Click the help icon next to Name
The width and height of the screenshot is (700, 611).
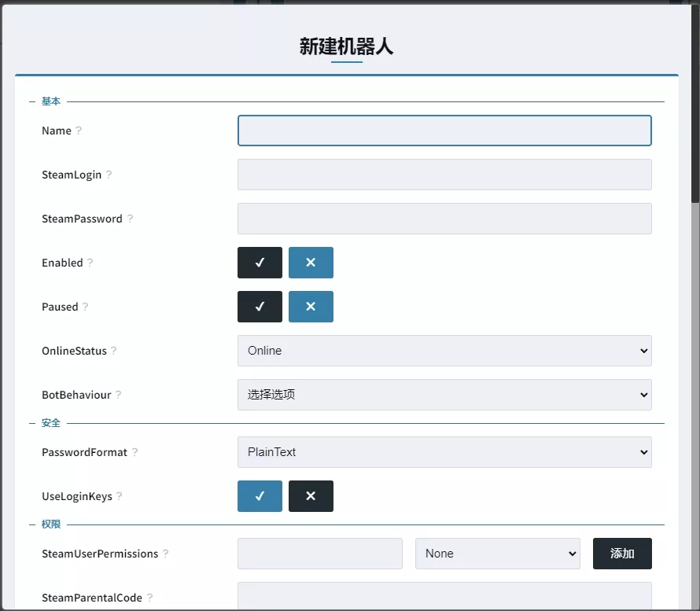[x=79, y=131]
